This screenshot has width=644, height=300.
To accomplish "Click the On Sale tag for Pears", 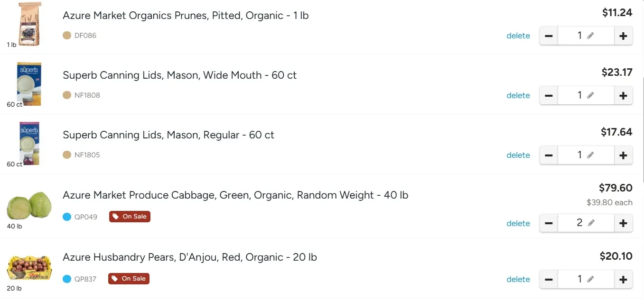I will (x=129, y=279).
